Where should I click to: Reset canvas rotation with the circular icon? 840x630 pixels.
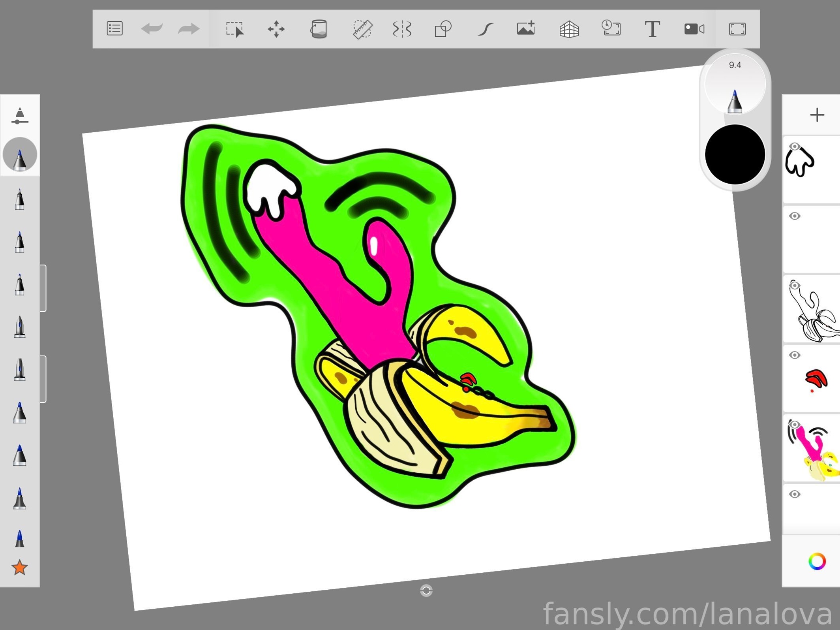coord(426,591)
